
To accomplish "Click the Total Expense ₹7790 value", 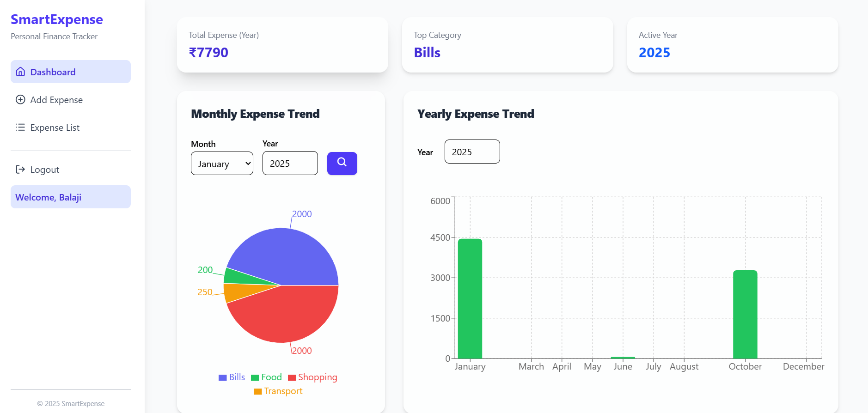I will tap(208, 53).
